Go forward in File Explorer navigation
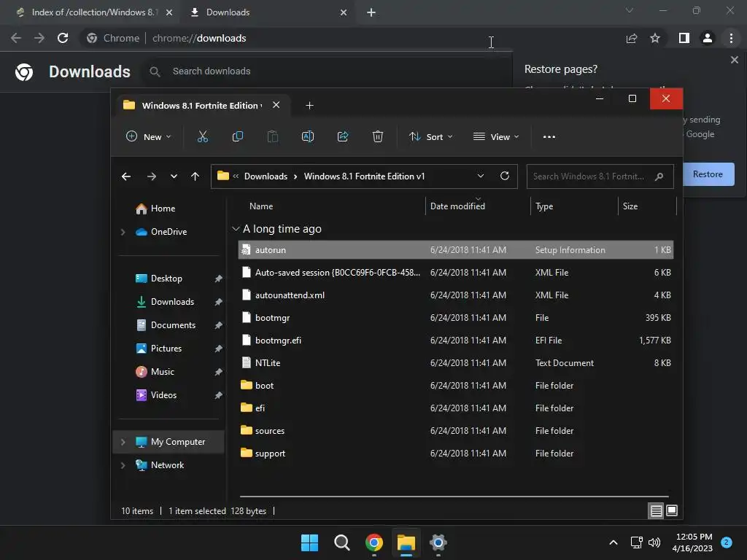 point(152,176)
